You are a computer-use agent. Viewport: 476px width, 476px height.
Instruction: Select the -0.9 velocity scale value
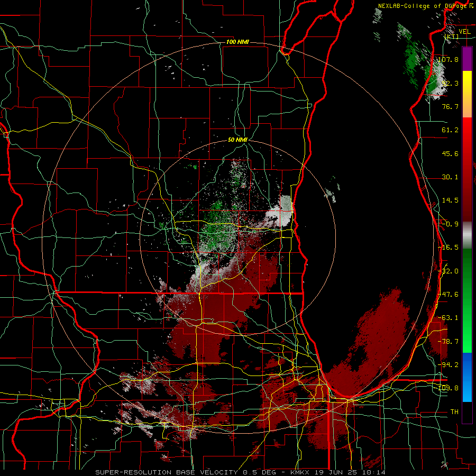pos(450,224)
